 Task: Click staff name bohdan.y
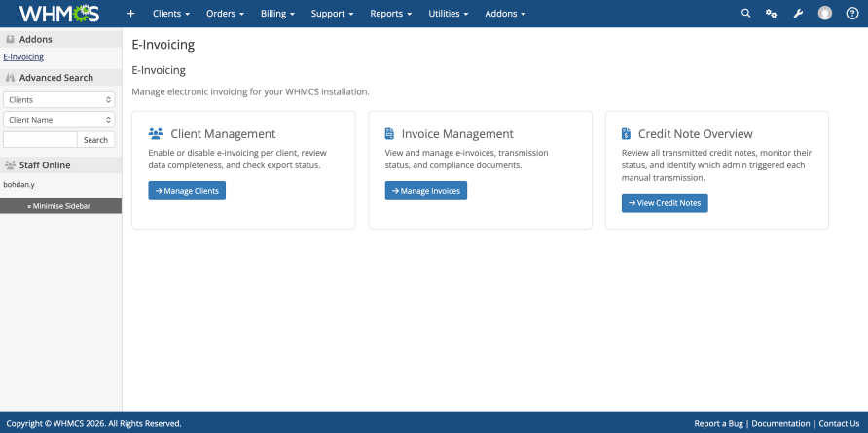coord(18,184)
